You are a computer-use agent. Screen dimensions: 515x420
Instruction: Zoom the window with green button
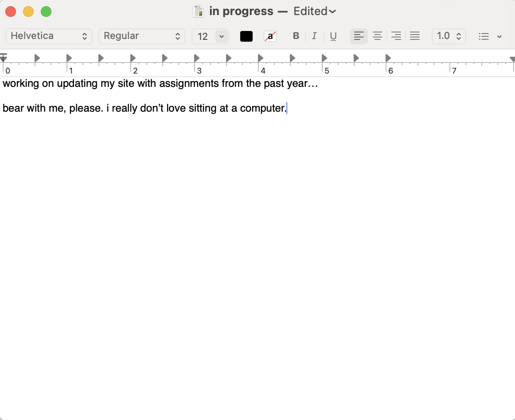[46, 12]
